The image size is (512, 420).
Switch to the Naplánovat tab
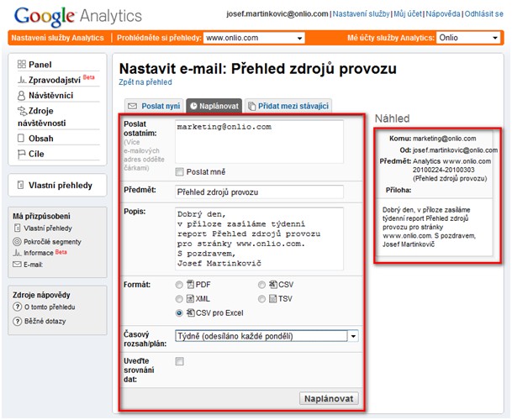tap(214, 106)
